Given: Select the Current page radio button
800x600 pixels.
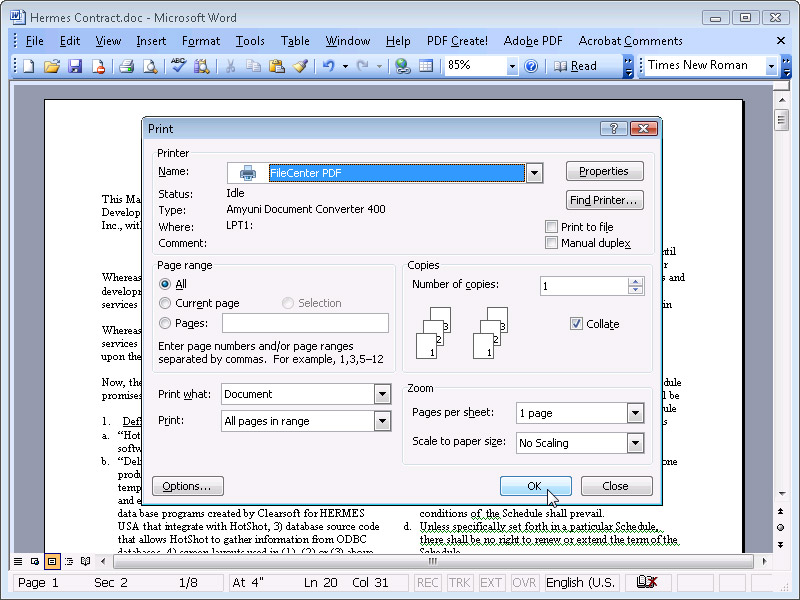Looking at the screenshot, I should [165, 303].
